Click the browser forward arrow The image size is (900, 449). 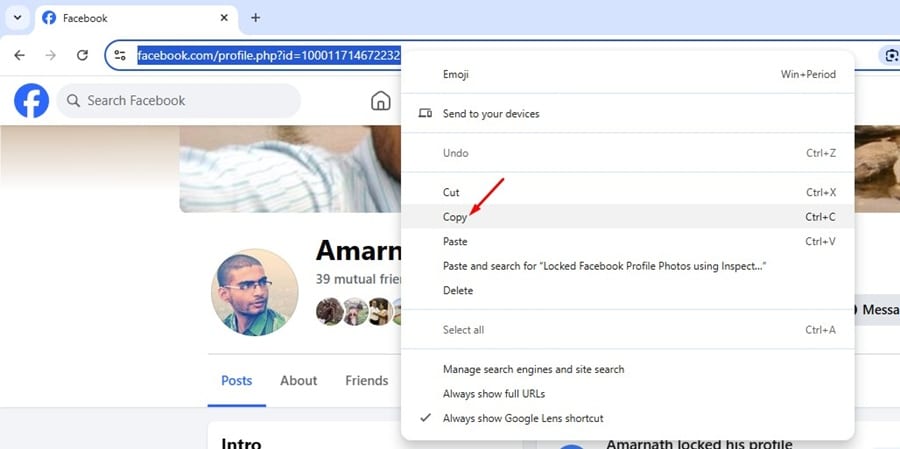pos(51,55)
